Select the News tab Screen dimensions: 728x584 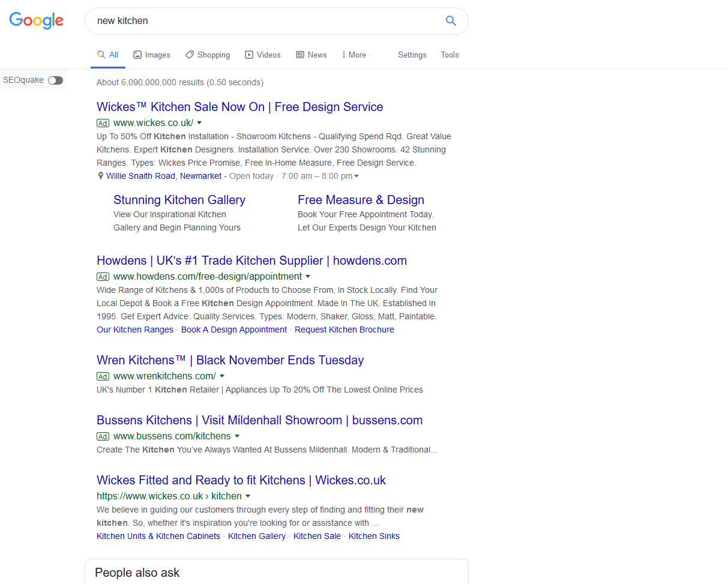point(311,55)
